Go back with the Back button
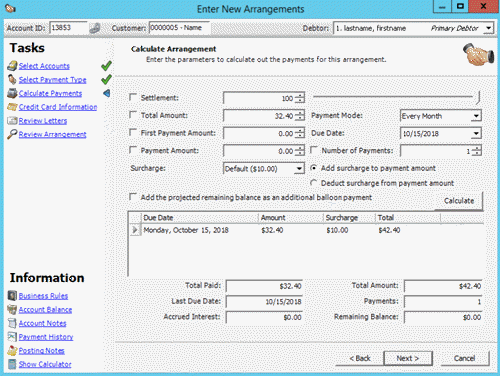 pos(360,358)
